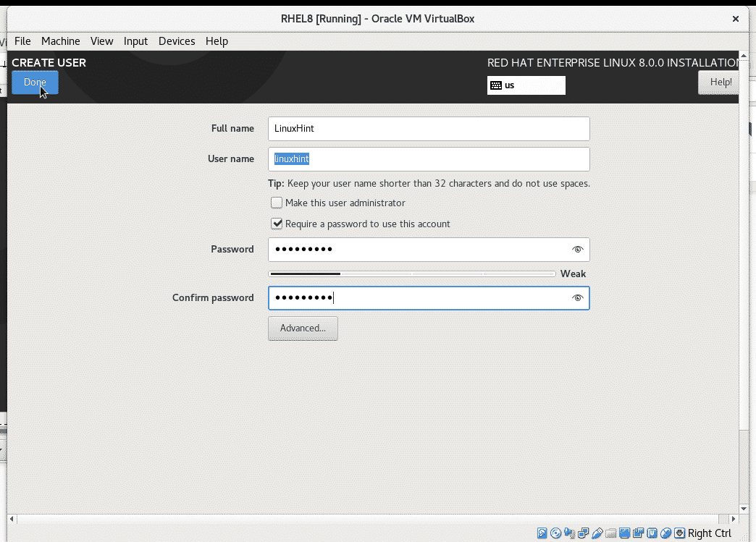
Task: Close the RHEL8 VirtualBox window
Action: (735, 19)
